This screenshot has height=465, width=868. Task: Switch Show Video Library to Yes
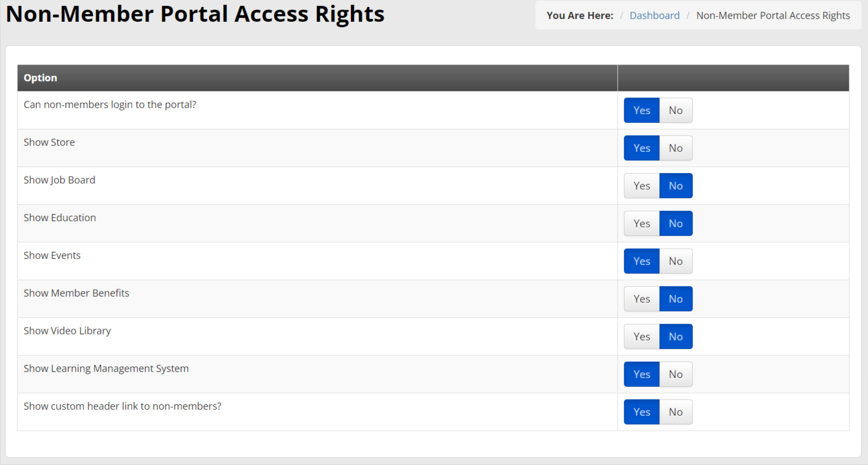pos(641,337)
